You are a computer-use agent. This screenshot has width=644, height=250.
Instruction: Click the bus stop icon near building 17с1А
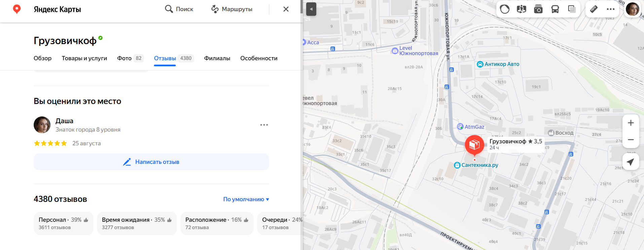click(x=452, y=70)
